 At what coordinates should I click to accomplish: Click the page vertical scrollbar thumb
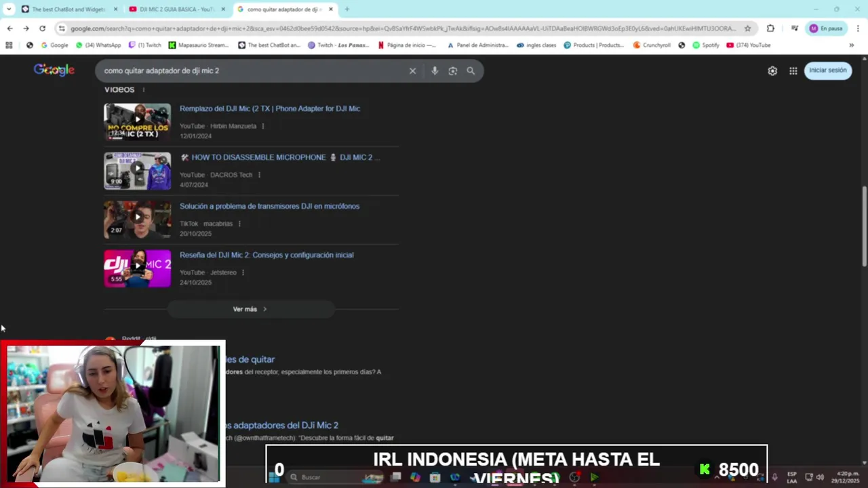[x=864, y=227]
